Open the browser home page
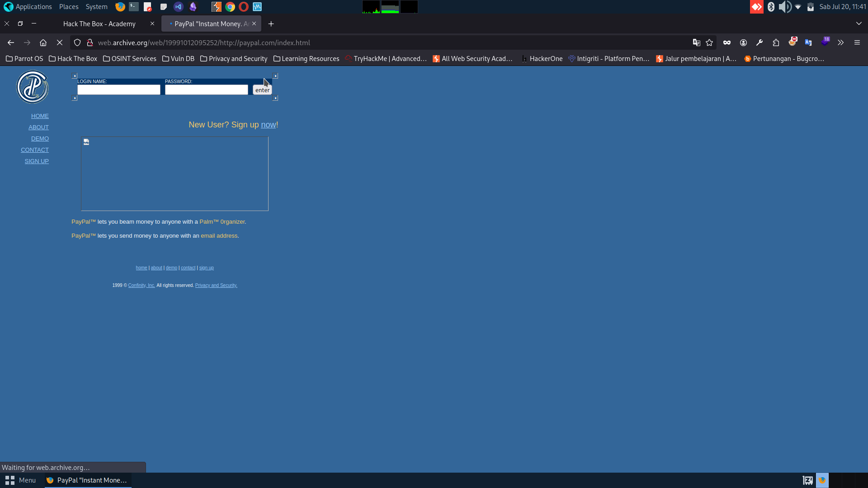The height and width of the screenshot is (488, 868). tap(43, 42)
